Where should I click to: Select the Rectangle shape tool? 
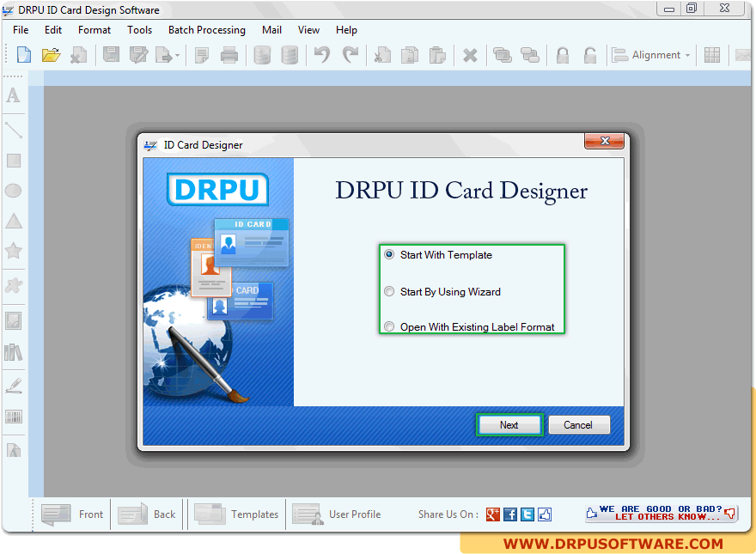pyautogui.click(x=14, y=161)
